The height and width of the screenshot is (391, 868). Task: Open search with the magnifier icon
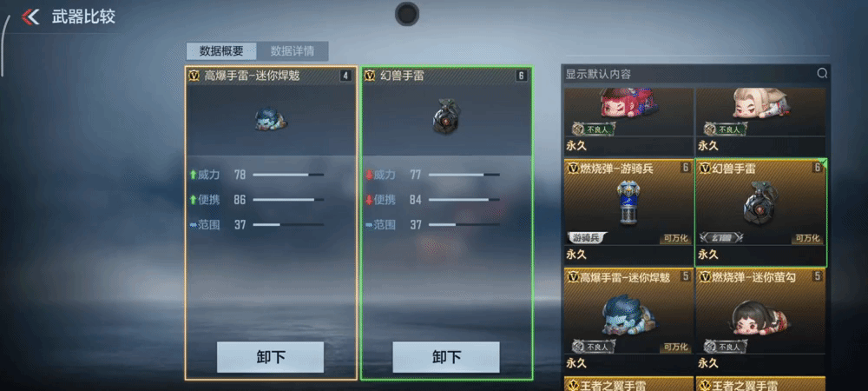point(822,73)
